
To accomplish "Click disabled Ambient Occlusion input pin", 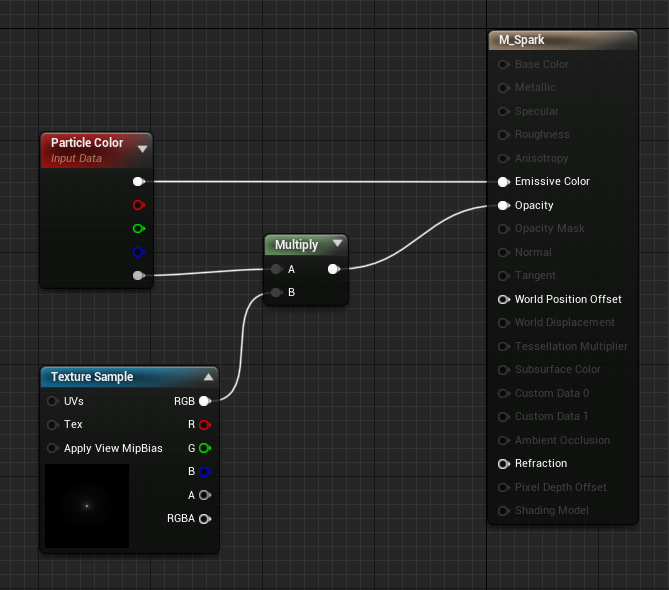I will pyautogui.click(x=504, y=440).
